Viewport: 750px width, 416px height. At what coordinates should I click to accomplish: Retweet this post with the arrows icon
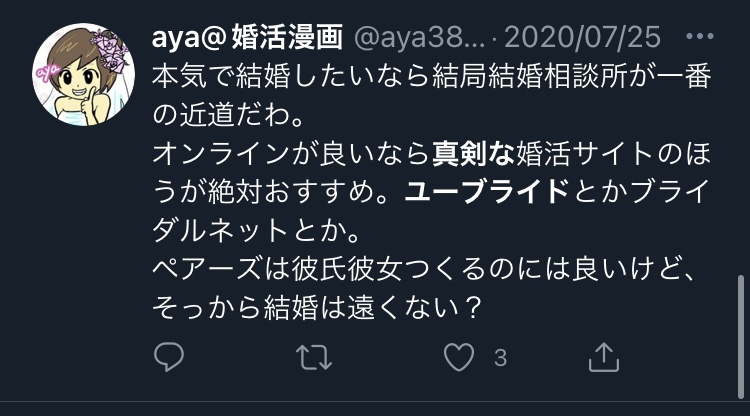(x=314, y=357)
